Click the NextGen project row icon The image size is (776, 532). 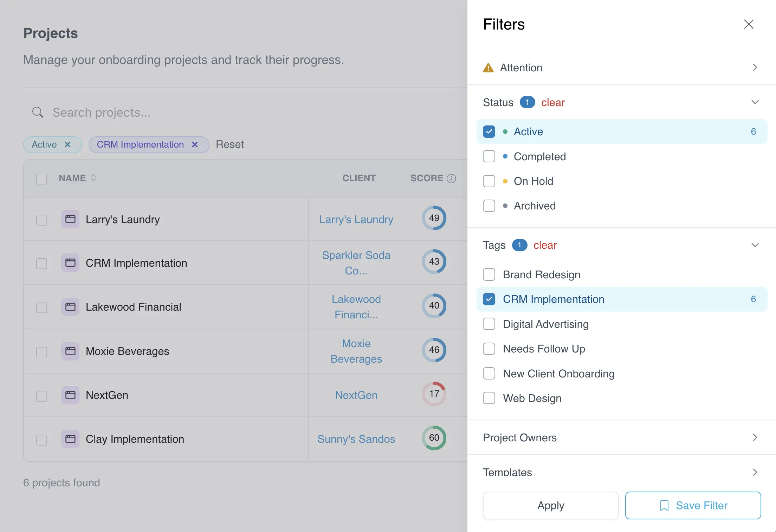[70, 395]
